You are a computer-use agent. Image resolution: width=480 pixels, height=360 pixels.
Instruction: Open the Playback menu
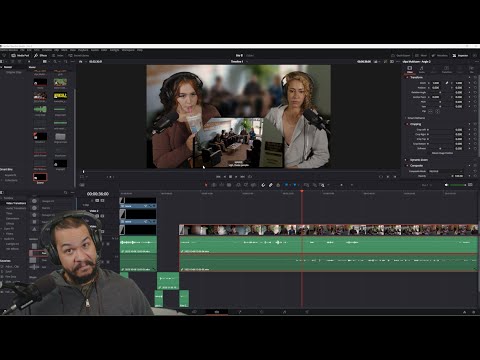click(x=83, y=50)
